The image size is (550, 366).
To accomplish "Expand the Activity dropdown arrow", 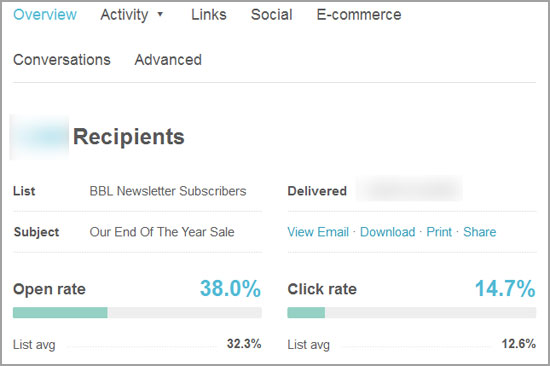I will pos(160,14).
